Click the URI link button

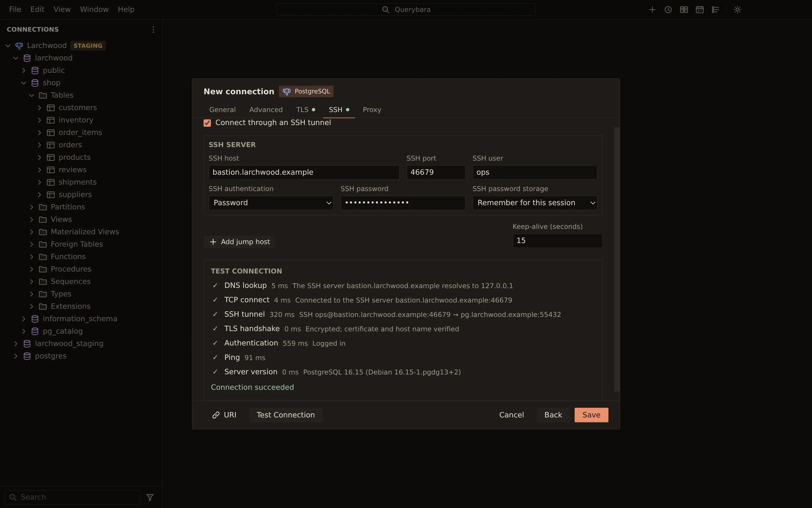[224, 415]
